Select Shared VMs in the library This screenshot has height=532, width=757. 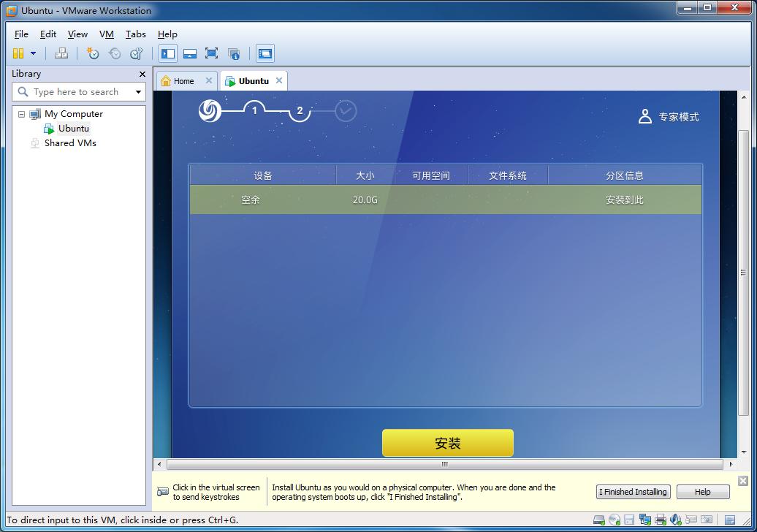pos(70,143)
